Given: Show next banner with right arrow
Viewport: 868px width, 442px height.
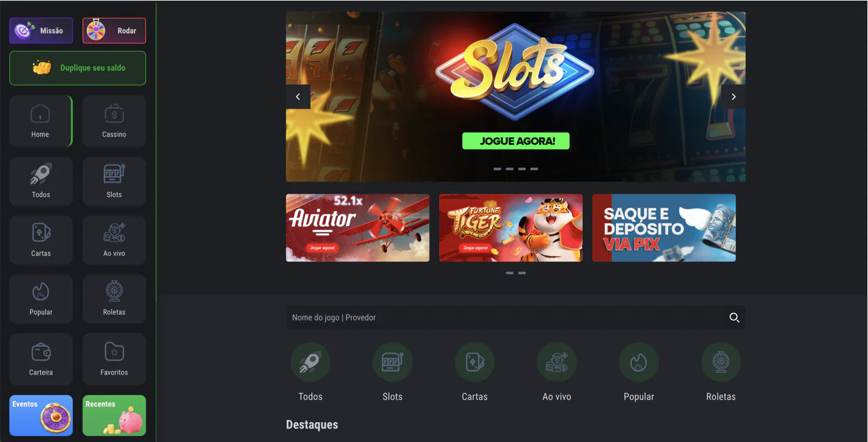Looking at the screenshot, I should pyautogui.click(x=733, y=97).
